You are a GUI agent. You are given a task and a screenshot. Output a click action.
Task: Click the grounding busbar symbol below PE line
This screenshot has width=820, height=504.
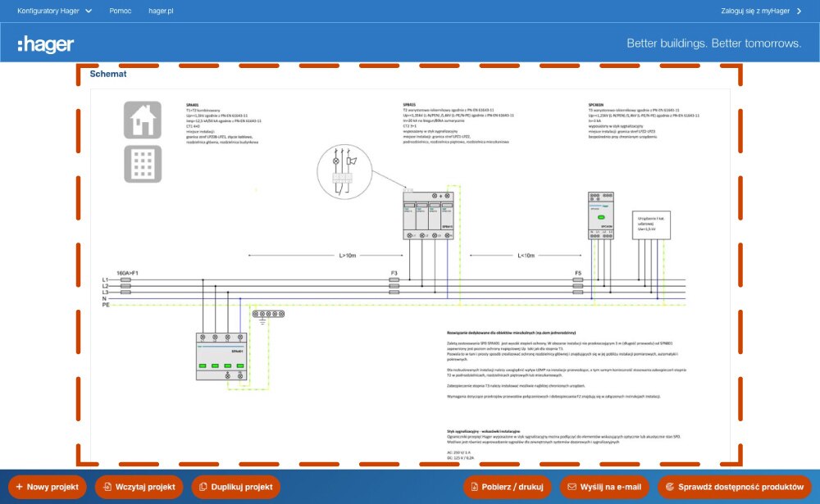pos(267,314)
